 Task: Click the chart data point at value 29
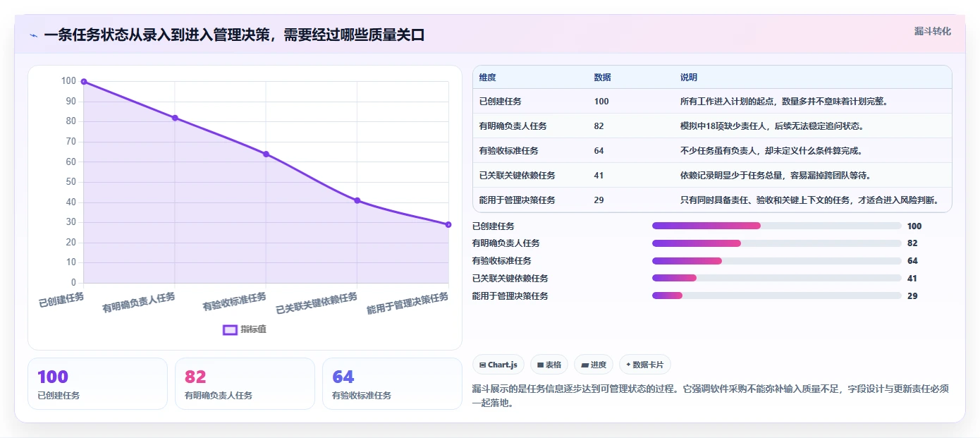448,224
